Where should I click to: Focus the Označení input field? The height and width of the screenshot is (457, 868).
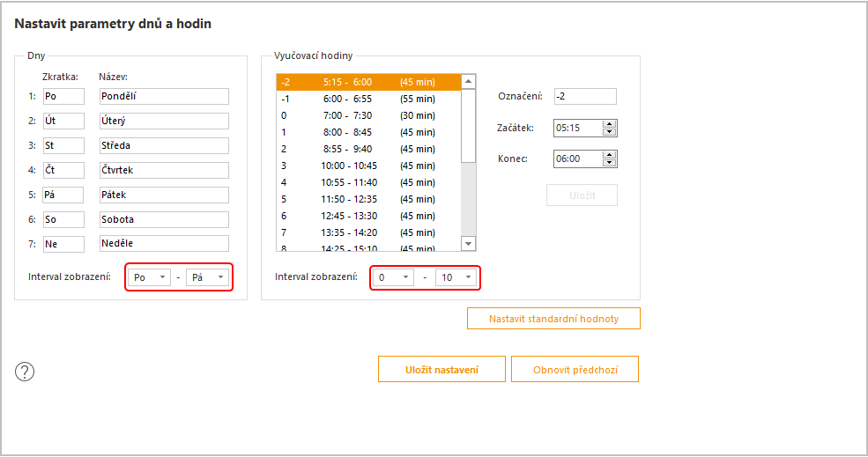[585, 96]
